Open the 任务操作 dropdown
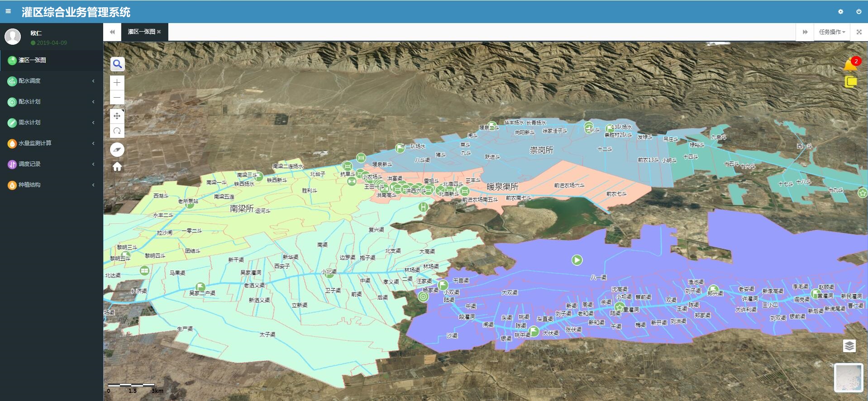This screenshot has width=868, height=401. point(832,32)
